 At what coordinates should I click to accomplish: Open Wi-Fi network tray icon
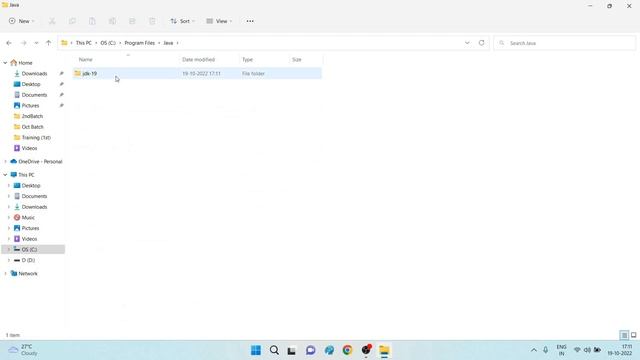coord(577,350)
